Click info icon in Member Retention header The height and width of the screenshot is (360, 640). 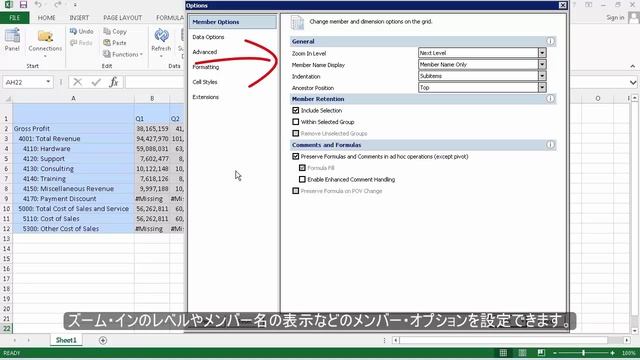[550, 99]
